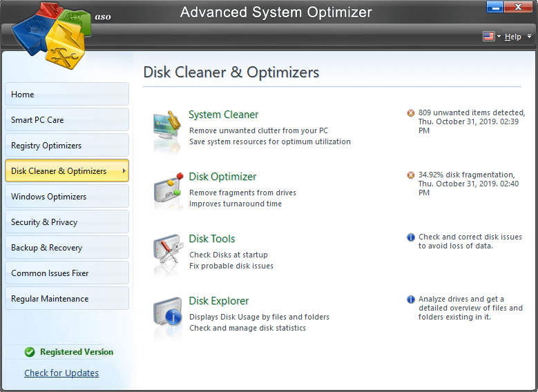Viewport: 538px width, 392px height.
Task: Click 'Displays Disk Usage by files and folders' text
Action: pos(259,317)
